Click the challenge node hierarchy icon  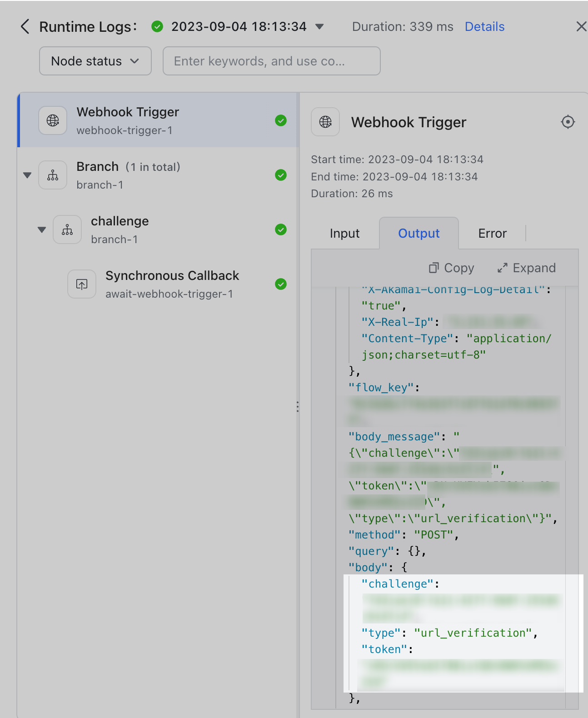[67, 229]
